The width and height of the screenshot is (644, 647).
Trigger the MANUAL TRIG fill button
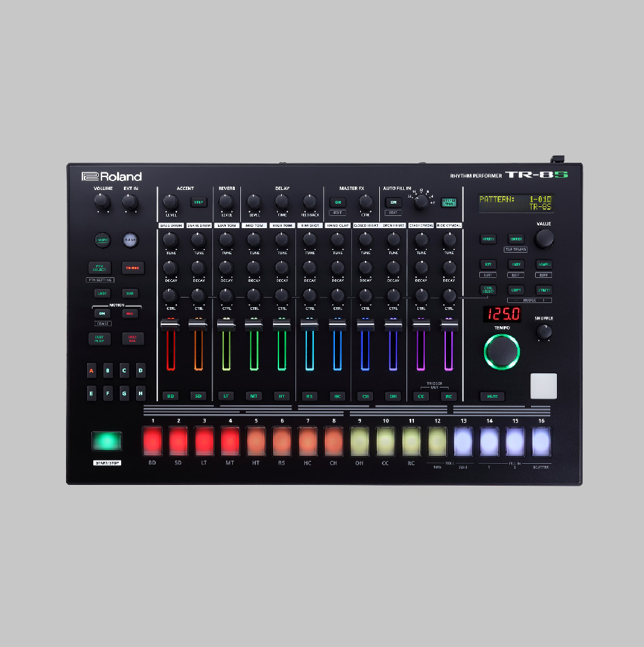click(449, 202)
